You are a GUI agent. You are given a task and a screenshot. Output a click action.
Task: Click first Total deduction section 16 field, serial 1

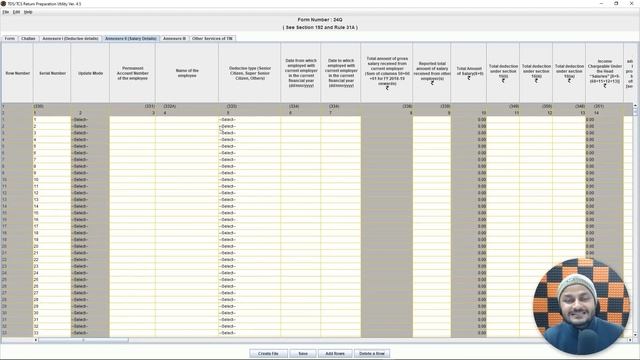503,120
